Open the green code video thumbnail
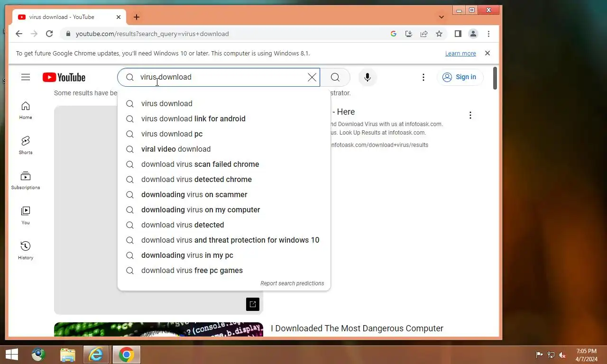This screenshot has height=364, width=607. (158, 330)
